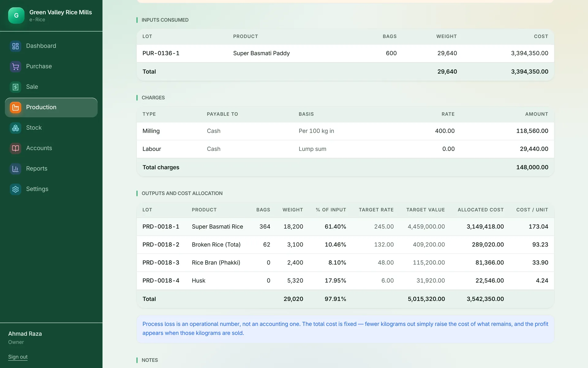Click the Stock boxes icon
Viewport: 588px width, 368px height.
click(x=15, y=128)
